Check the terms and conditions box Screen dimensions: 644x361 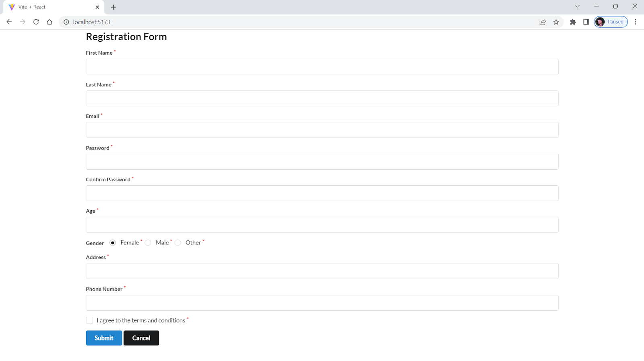click(x=89, y=320)
